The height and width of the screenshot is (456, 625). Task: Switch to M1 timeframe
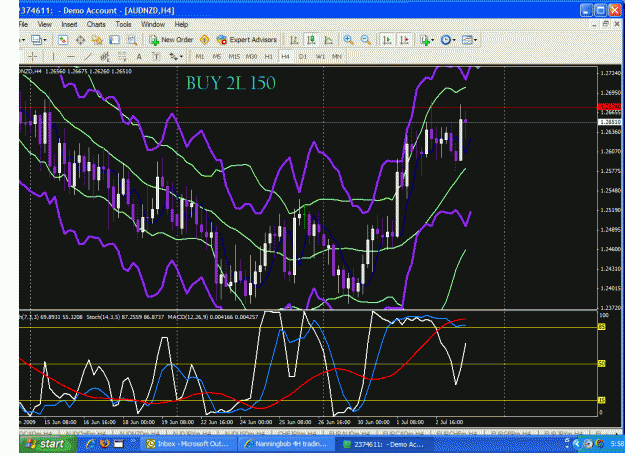(200, 57)
